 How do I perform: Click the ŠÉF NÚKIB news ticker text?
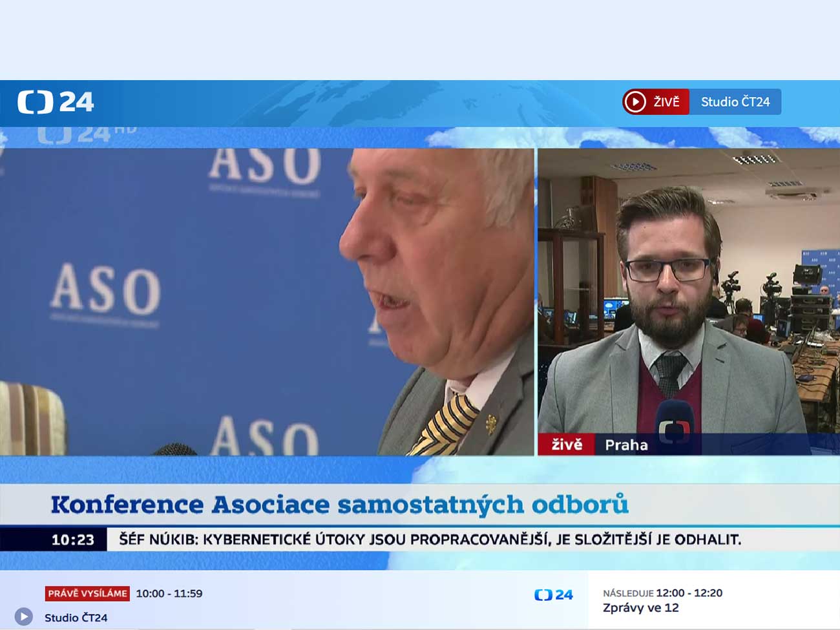click(x=430, y=540)
